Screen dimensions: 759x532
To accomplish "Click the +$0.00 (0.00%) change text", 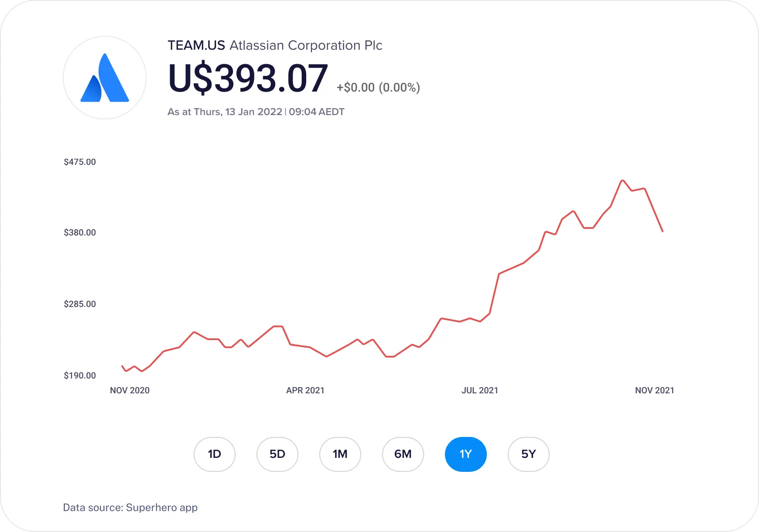I will pyautogui.click(x=378, y=88).
